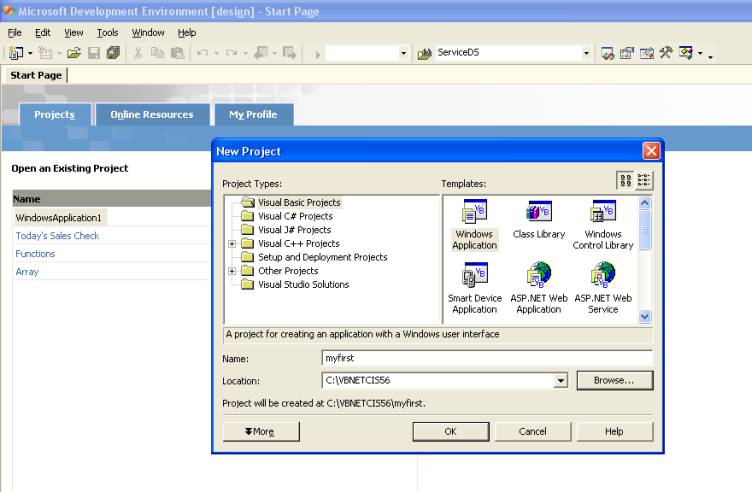752x492 pixels.
Task: Open the Tools menu
Action: pos(107,33)
